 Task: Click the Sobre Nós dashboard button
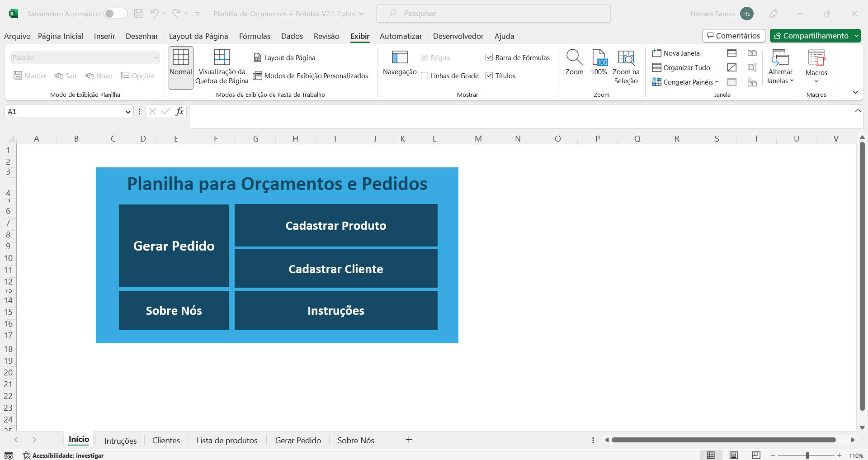click(174, 310)
